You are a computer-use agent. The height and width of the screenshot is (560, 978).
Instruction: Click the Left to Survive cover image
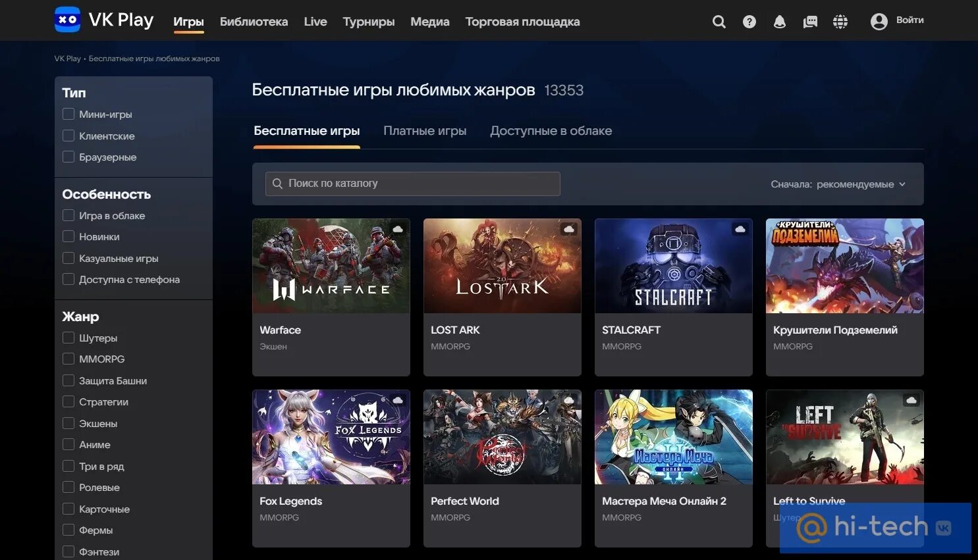pos(845,437)
